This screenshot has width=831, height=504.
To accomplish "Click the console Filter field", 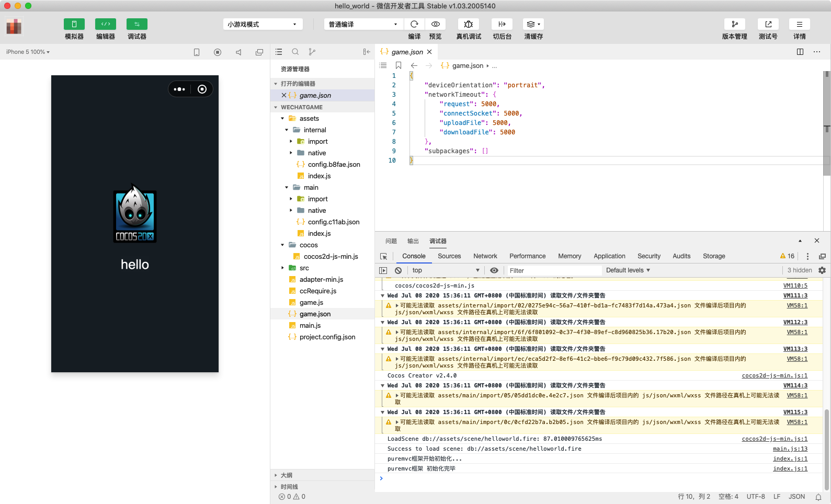I will [554, 270].
